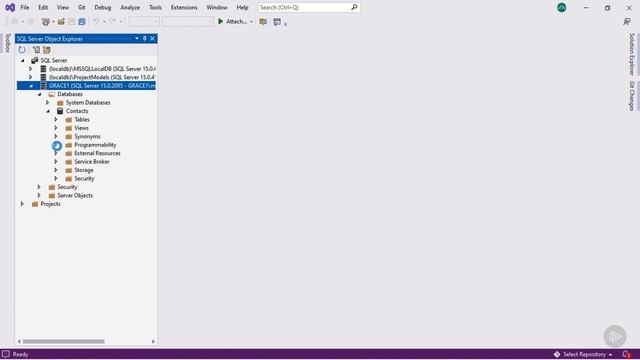Click the Navigate Backward toolbar icon
Screen dimensions: 640x360
15,22
